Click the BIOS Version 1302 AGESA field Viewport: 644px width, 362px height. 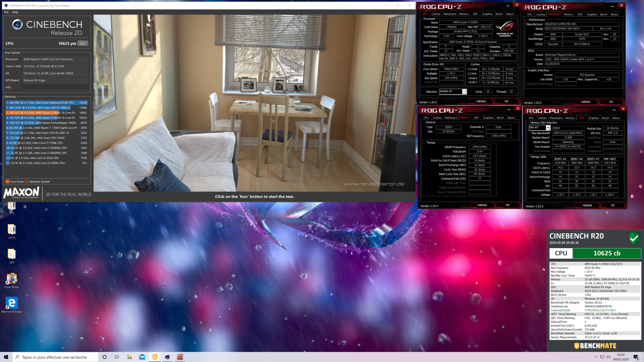(582, 59)
